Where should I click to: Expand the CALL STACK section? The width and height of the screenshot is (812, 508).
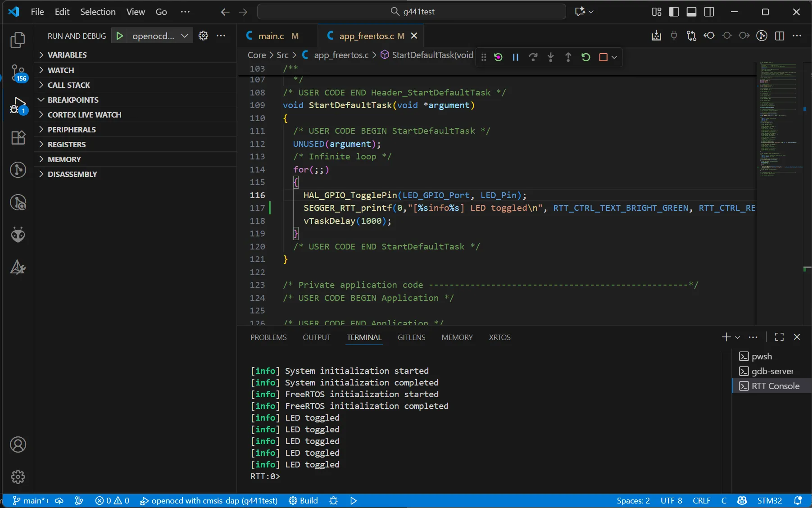pos(136,85)
